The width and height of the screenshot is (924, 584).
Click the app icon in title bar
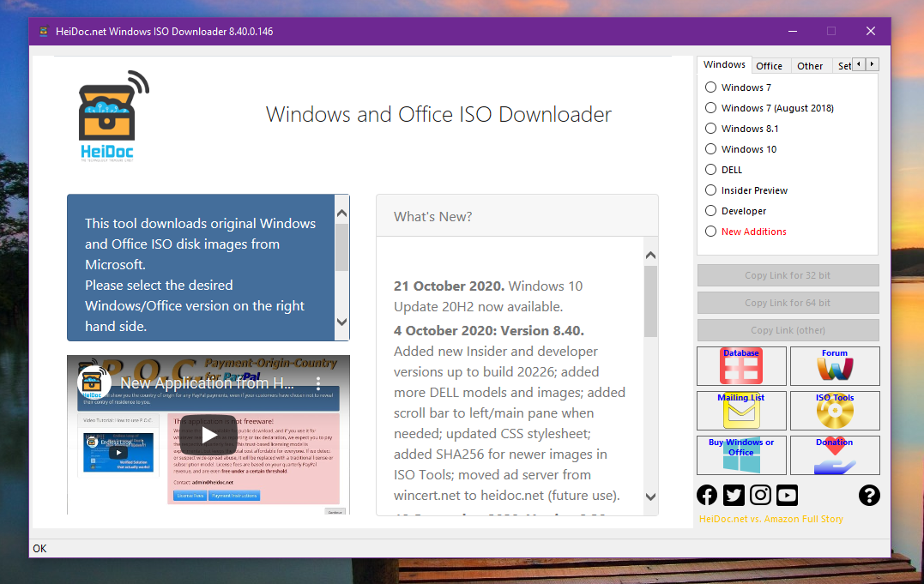pos(43,32)
